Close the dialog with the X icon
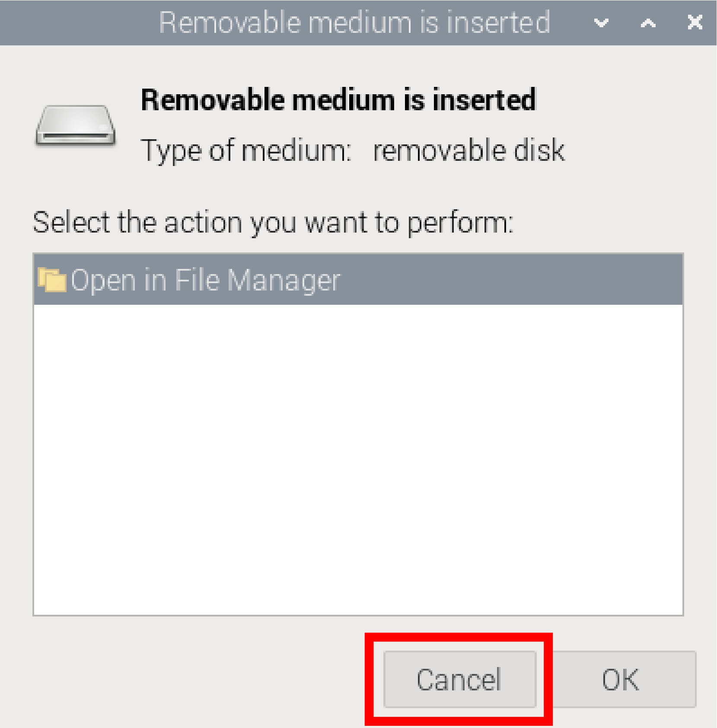Image resolution: width=717 pixels, height=728 pixels. 695,22
